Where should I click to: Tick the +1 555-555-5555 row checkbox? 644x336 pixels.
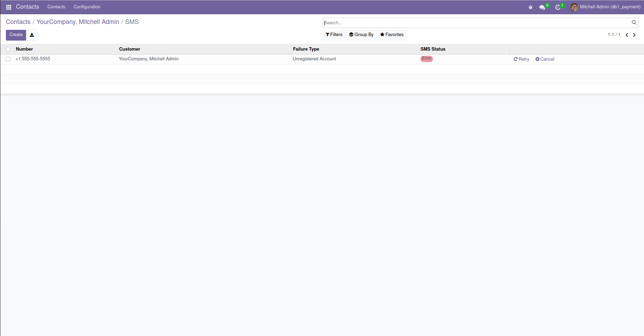[8, 59]
